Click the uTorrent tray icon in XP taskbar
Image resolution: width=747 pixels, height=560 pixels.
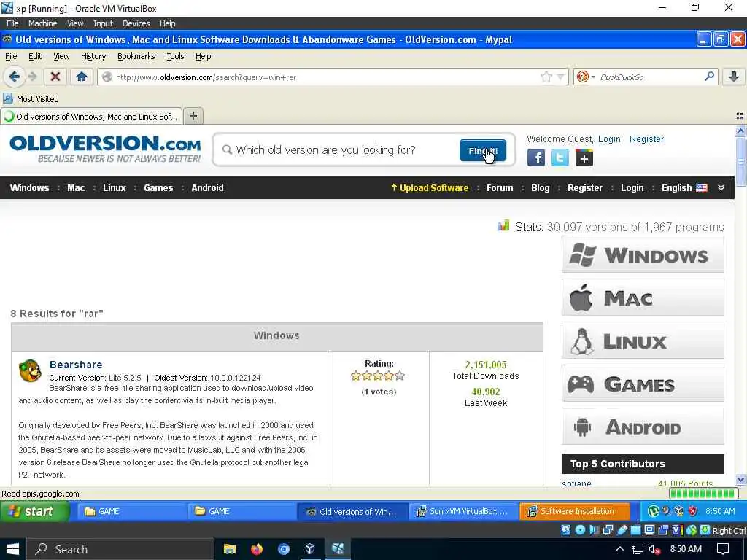tap(653, 511)
